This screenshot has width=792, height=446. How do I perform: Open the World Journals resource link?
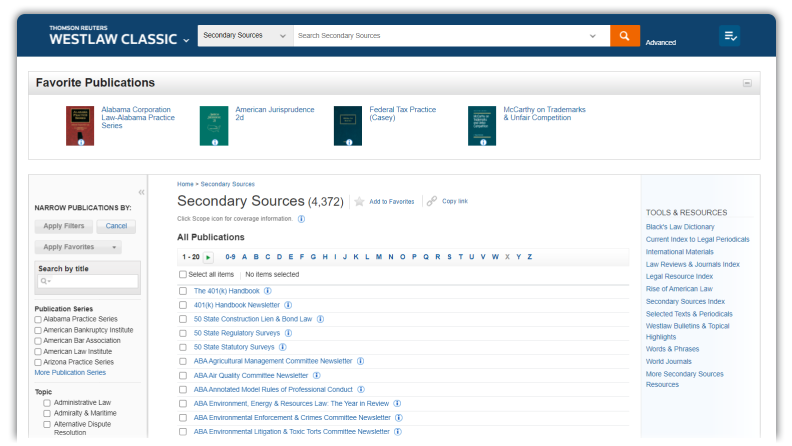click(x=669, y=362)
